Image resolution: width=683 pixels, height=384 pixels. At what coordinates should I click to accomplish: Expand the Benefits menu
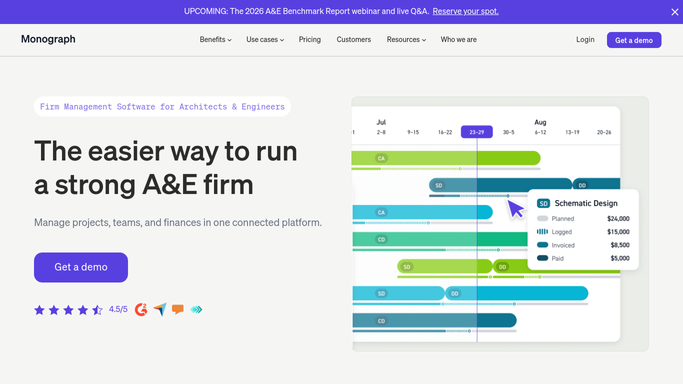pos(216,40)
